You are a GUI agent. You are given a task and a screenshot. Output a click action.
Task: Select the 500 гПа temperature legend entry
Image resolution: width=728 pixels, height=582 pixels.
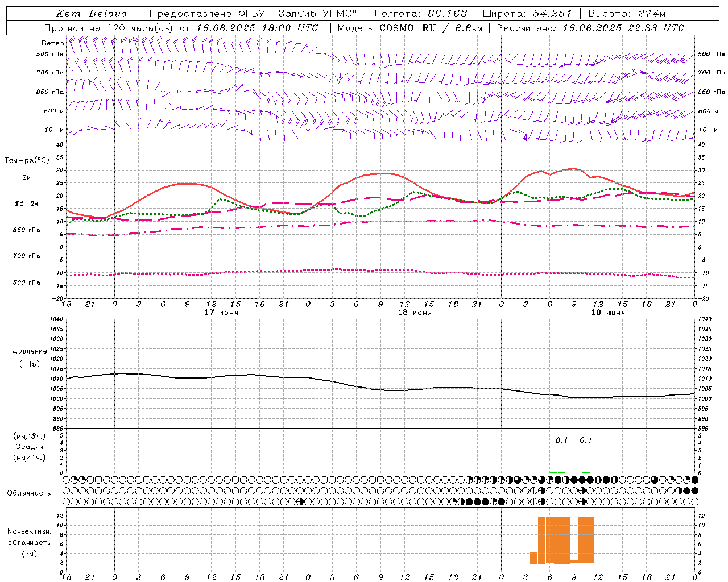27,282
